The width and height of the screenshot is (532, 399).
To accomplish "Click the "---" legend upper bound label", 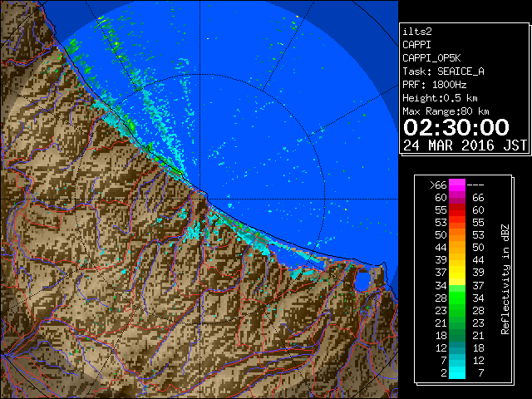I will point(475,185).
